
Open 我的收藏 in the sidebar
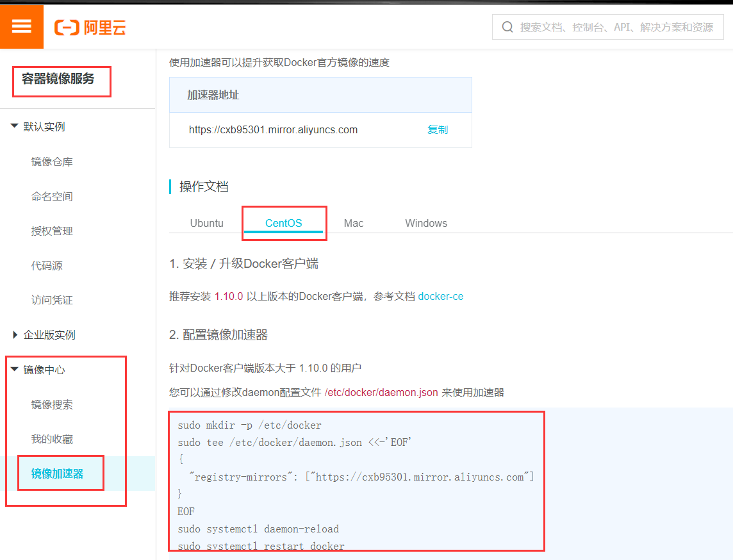click(x=52, y=440)
